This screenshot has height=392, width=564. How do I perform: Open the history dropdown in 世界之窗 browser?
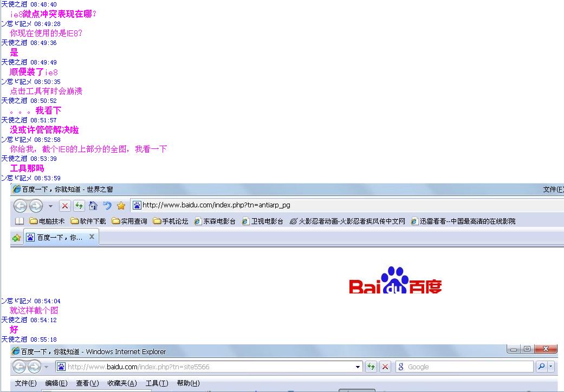50,206
